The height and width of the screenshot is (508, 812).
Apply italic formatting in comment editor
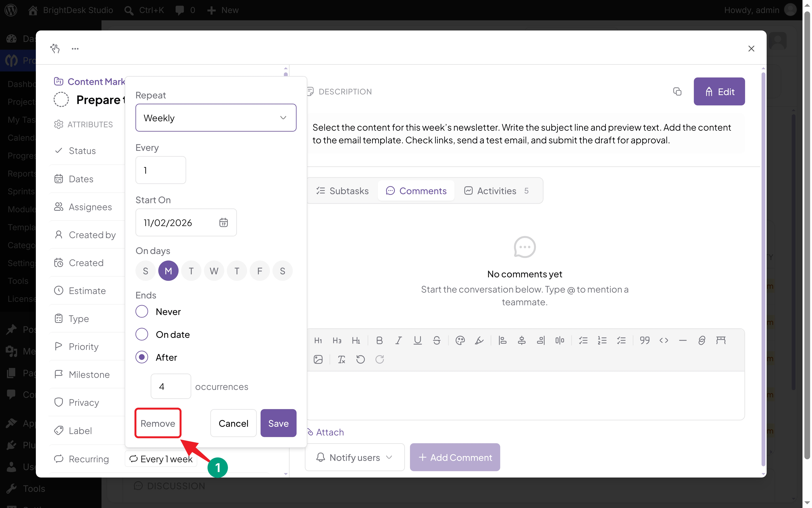(398, 340)
